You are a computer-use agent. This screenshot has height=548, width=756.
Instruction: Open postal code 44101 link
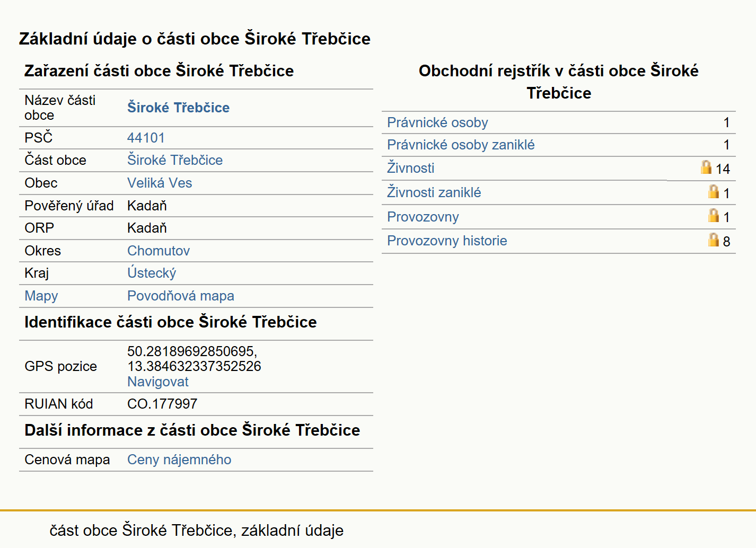pyautogui.click(x=146, y=138)
